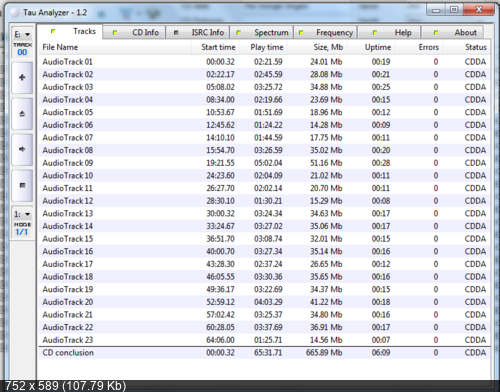The image size is (500, 392).
Task: Open the About tab
Action: (452, 32)
